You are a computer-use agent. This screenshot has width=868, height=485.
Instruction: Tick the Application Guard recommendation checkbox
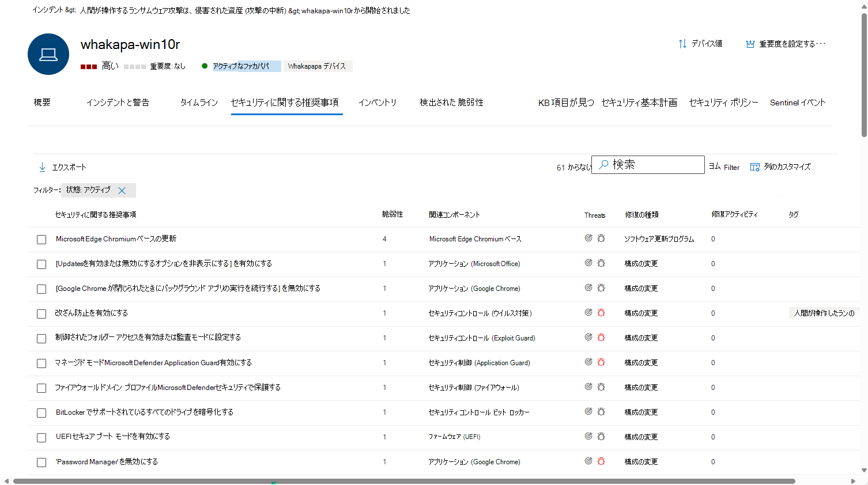pyautogui.click(x=41, y=363)
